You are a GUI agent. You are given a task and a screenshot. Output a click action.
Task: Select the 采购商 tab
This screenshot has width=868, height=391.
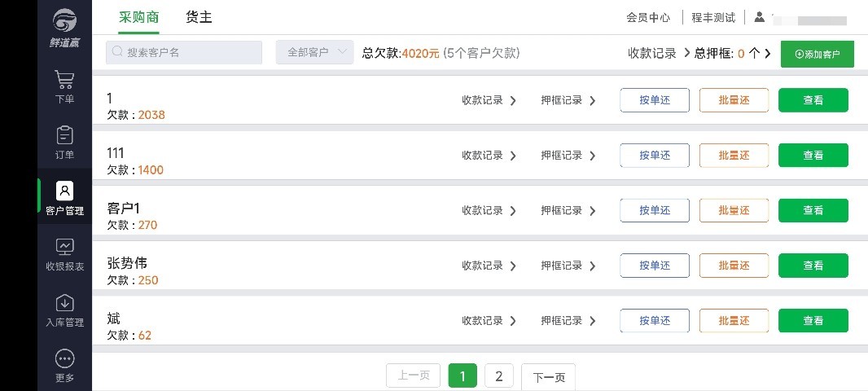pos(139,17)
